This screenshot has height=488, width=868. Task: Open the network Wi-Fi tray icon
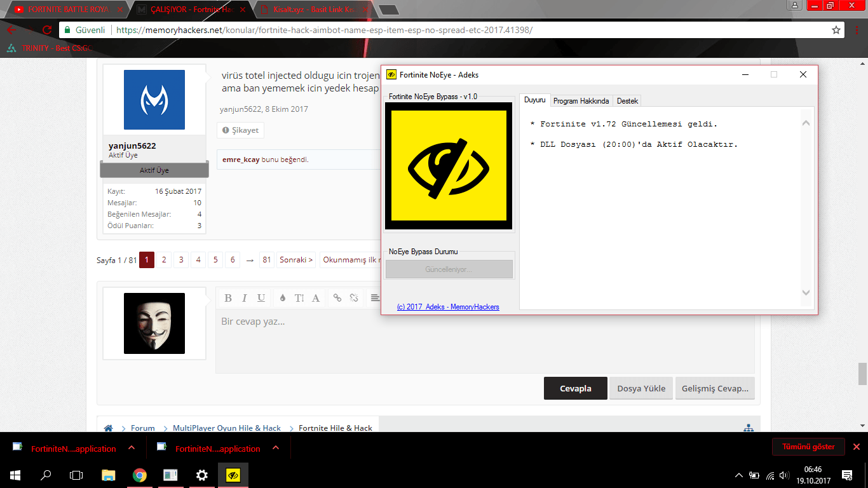[x=770, y=475]
